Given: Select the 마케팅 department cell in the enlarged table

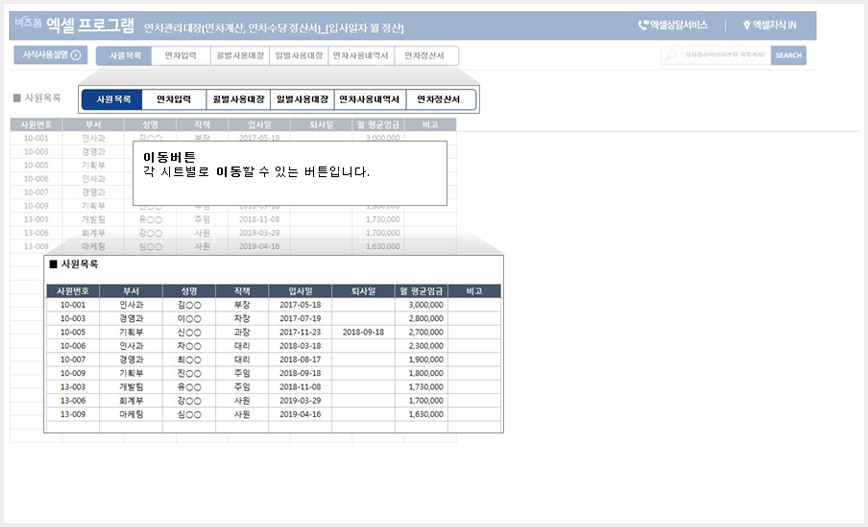Looking at the screenshot, I should click(x=129, y=413).
